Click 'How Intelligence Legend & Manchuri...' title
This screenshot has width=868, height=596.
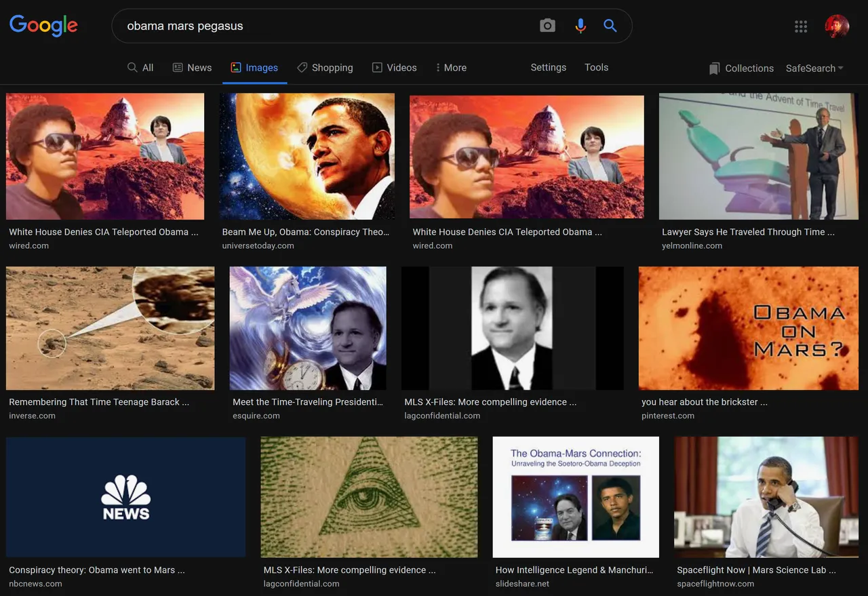tap(574, 570)
